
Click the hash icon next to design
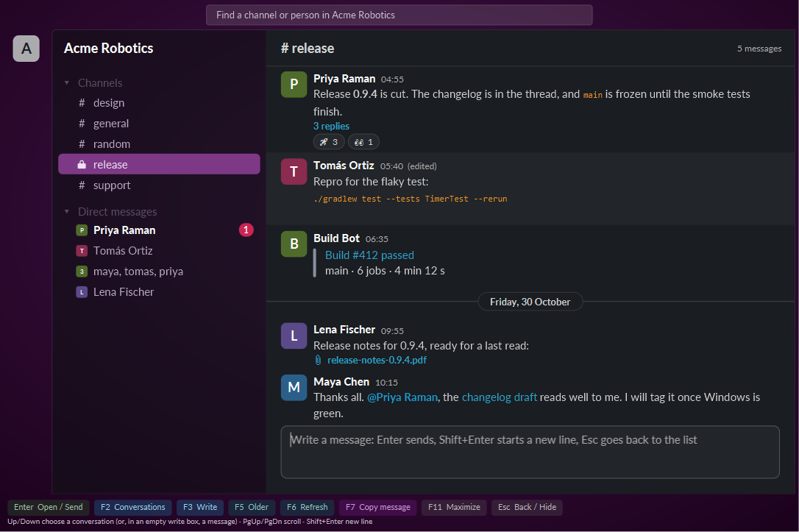[82, 103]
